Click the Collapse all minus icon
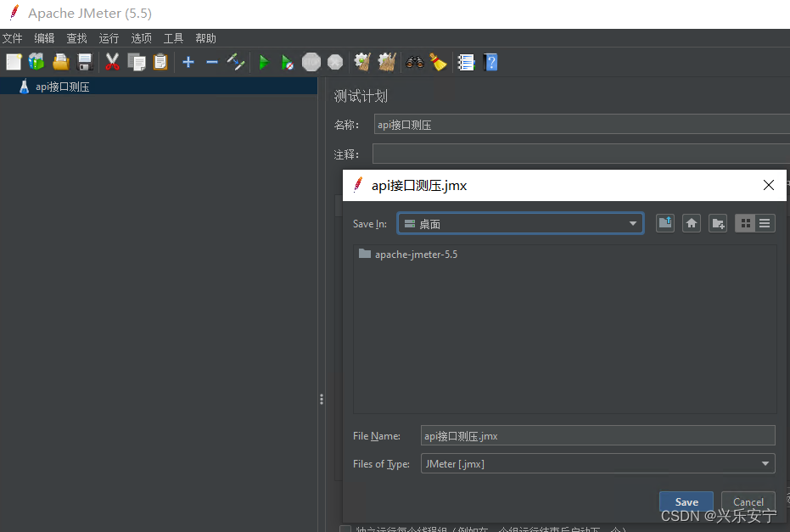This screenshot has width=790, height=532. click(x=212, y=62)
